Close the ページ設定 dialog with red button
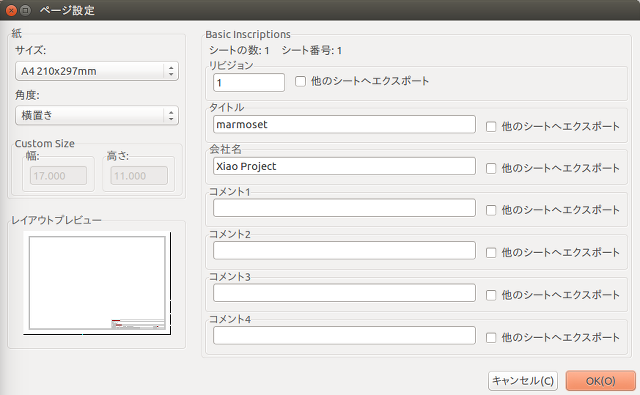 [11, 10]
